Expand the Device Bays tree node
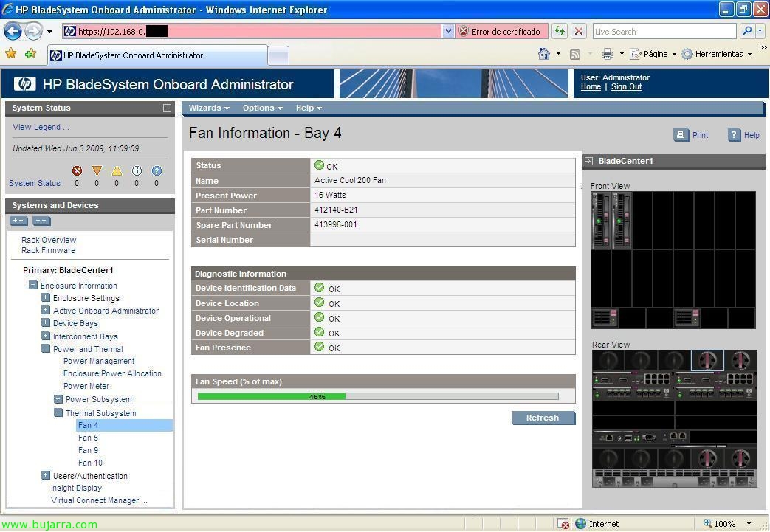This screenshot has width=770, height=532. click(46, 323)
